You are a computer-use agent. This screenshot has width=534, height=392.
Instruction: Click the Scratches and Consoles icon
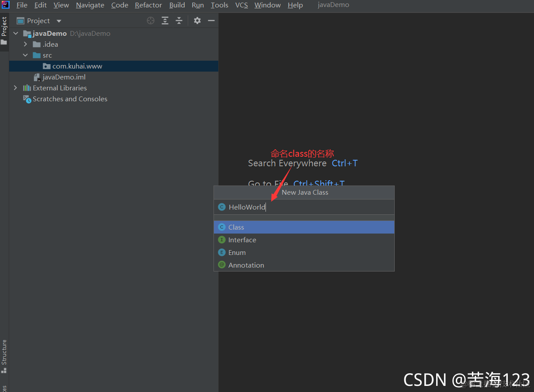[27, 99]
